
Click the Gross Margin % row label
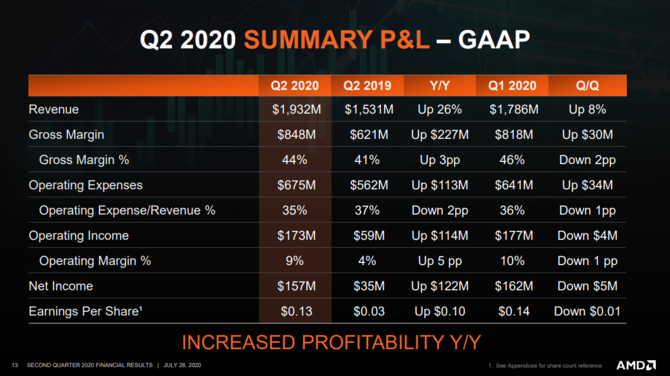pos(84,160)
